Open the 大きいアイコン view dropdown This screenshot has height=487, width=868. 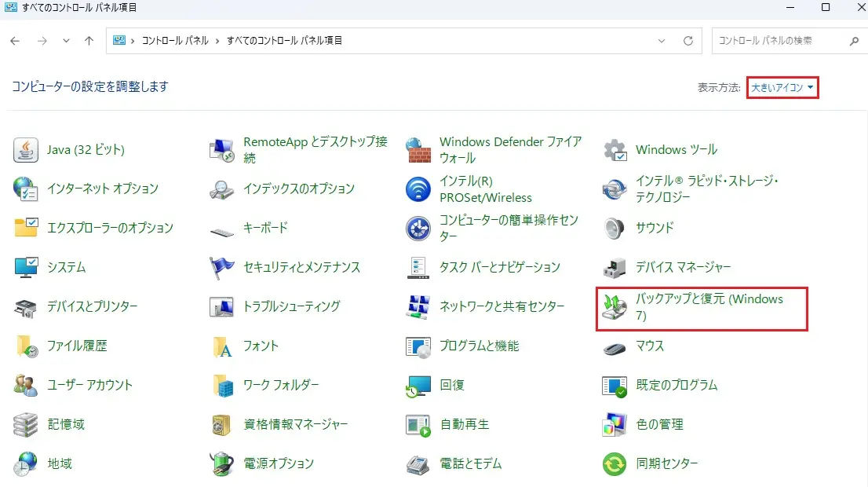[x=782, y=87]
